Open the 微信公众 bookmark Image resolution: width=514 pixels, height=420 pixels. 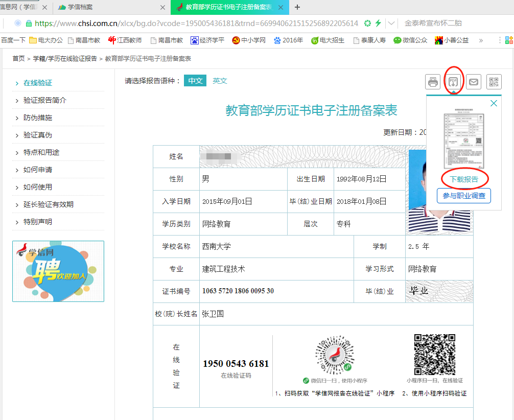[x=410, y=40]
